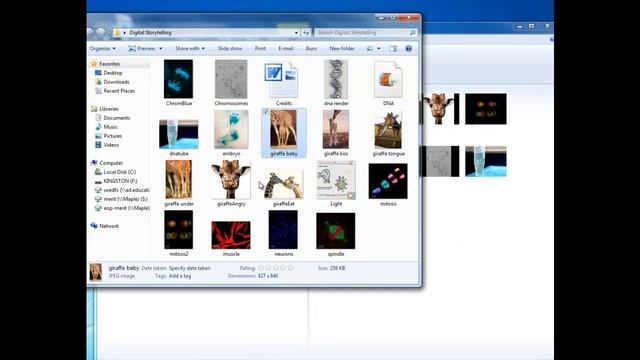Open Recent Places in the sidebar

(119, 91)
